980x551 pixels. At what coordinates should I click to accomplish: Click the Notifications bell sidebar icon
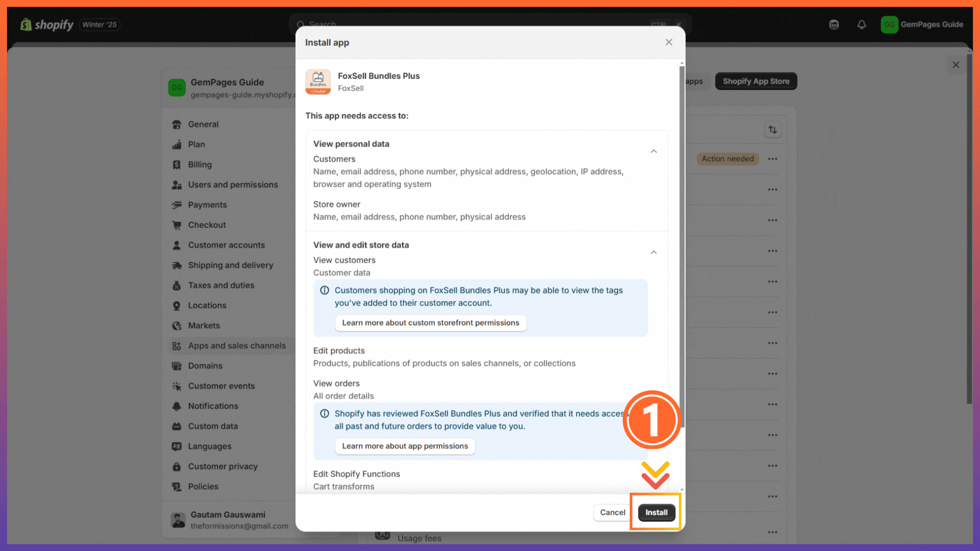pos(177,406)
